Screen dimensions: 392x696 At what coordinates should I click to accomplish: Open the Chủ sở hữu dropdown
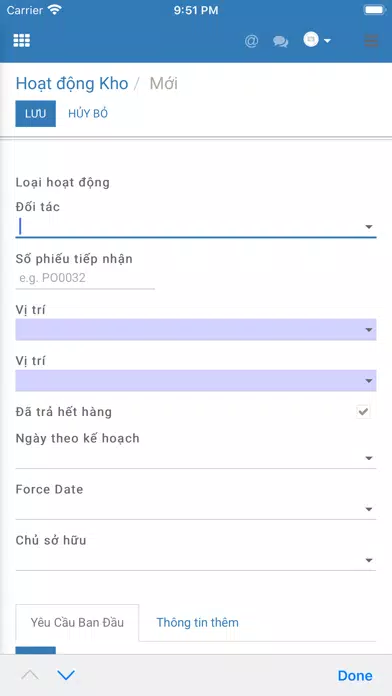pos(196,560)
